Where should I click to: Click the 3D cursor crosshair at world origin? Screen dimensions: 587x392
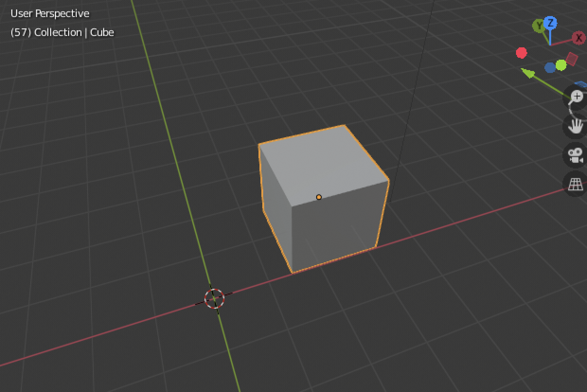214,299
